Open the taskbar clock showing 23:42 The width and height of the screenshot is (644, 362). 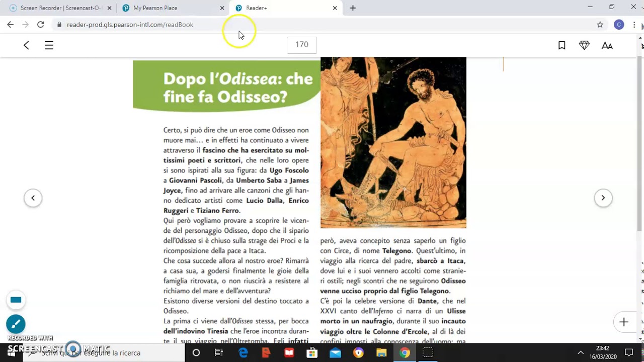603,352
